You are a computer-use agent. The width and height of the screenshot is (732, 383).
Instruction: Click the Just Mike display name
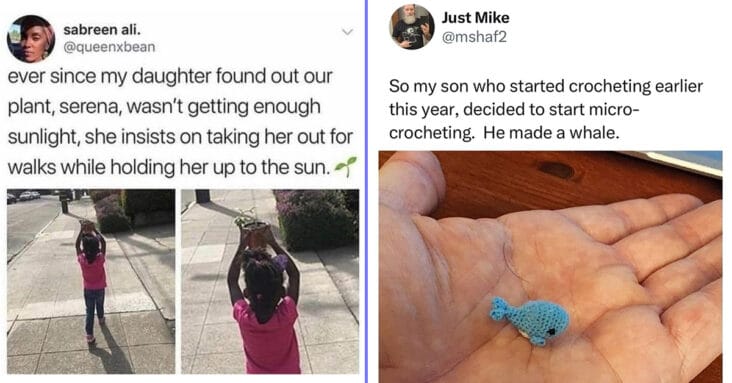click(x=475, y=18)
